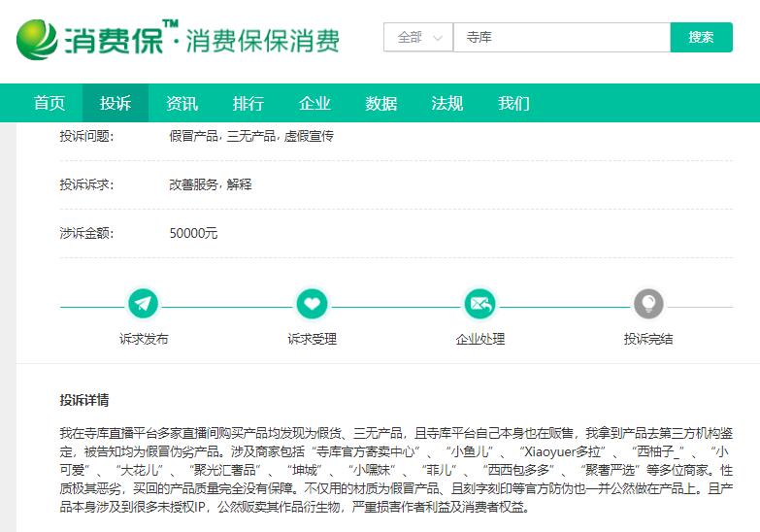Click the 诉求受理 heart icon
This screenshot has height=532, width=760.
(x=312, y=304)
